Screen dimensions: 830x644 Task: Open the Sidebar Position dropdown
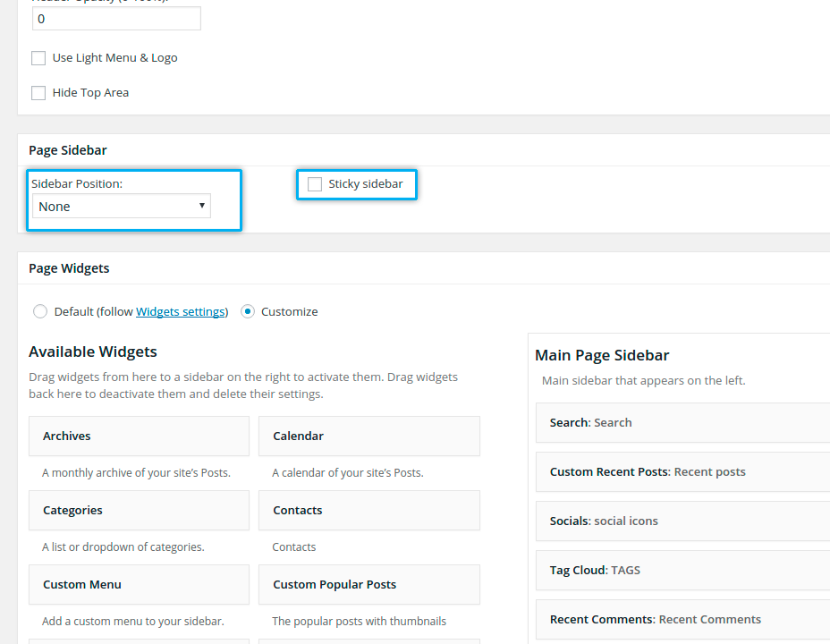pyautogui.click(x=122, y=207)
